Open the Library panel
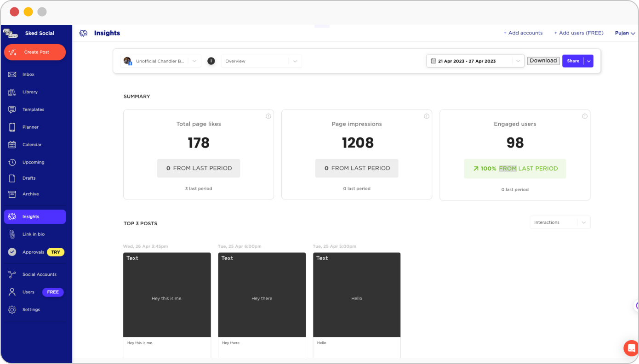Image resolution: width=639 pixels, height=364 pixels. pos(30,91)
